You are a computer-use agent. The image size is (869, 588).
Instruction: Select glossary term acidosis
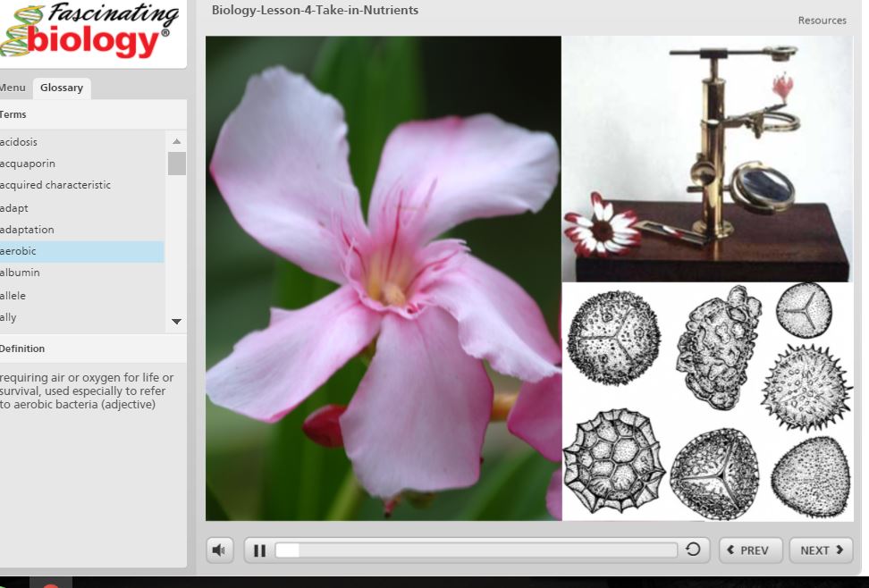(82, 142)
